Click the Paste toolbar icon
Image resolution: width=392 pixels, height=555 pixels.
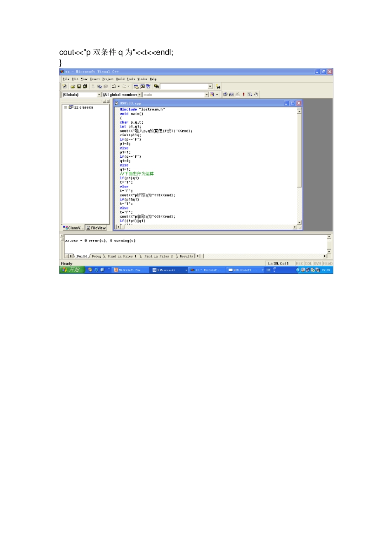click(x=106, y=86)
